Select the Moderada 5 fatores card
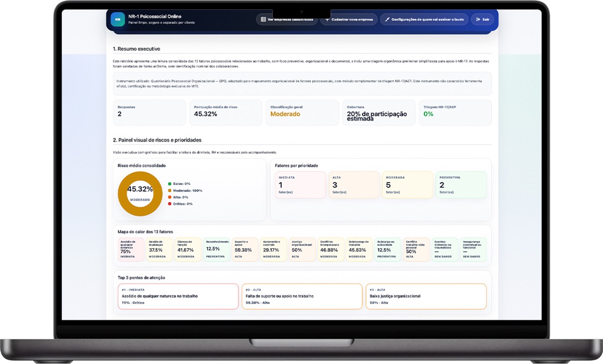 pos(407,185)
